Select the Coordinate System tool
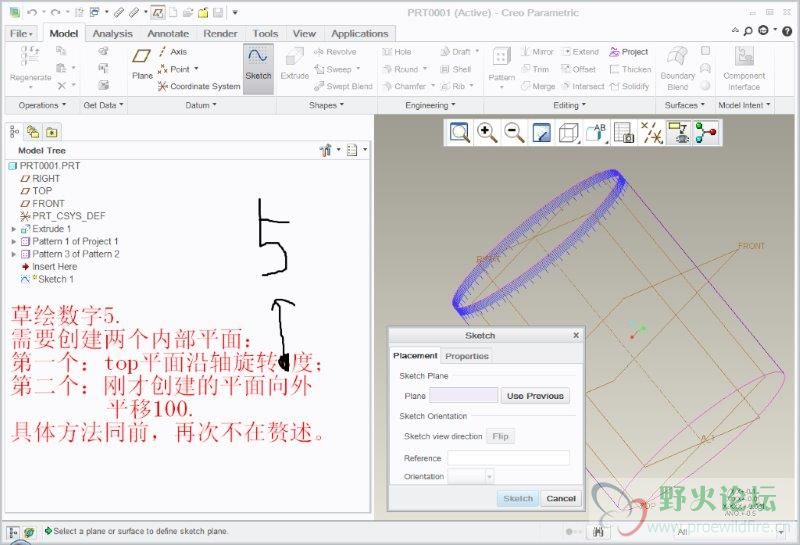The width and height of the screenshot is (800, 545). tap(199, 86)
